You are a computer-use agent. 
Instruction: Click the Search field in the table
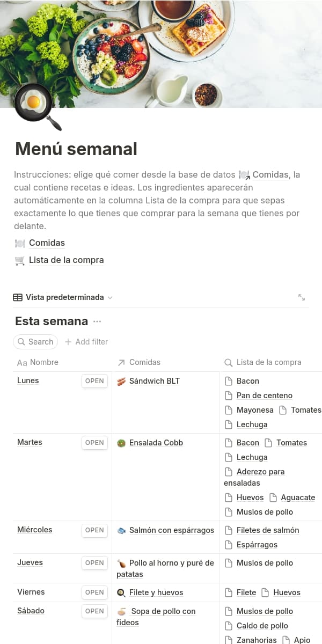pos(35,342)
